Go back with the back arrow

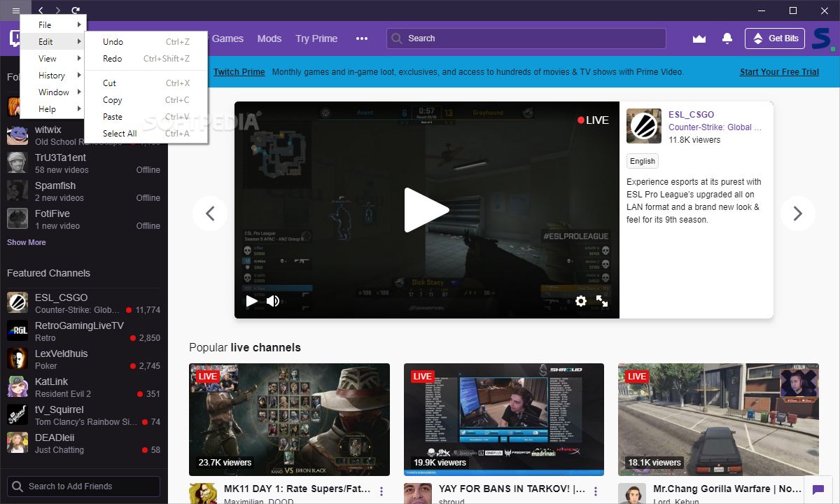pos(41,10)
